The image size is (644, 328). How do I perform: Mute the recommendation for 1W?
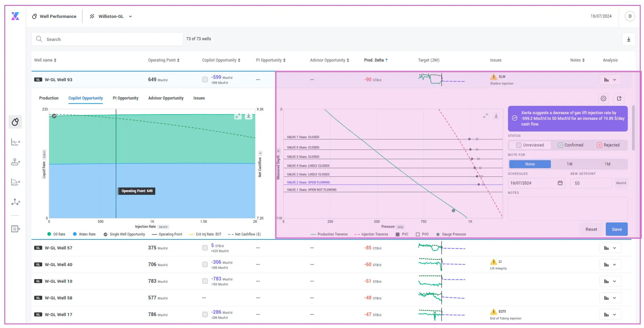click(570, 164)
